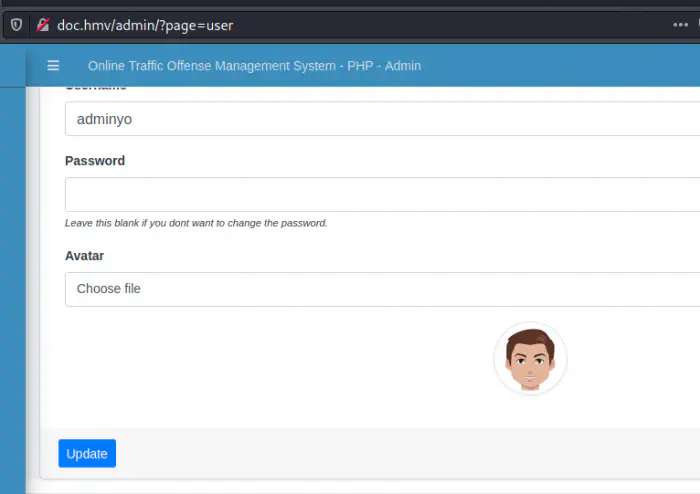Click the Password field label
Viewport: 700px width, 494px height.
point(95,161)
